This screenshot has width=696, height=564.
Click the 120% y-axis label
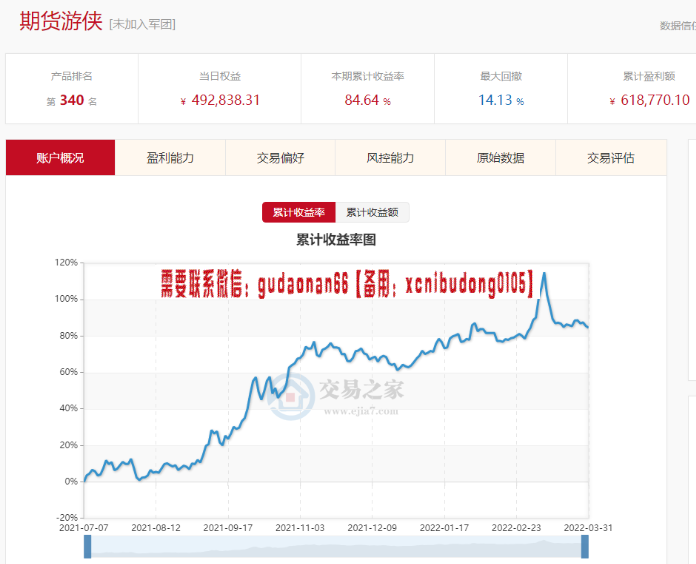pyautogui.click(x=67, y=263)
